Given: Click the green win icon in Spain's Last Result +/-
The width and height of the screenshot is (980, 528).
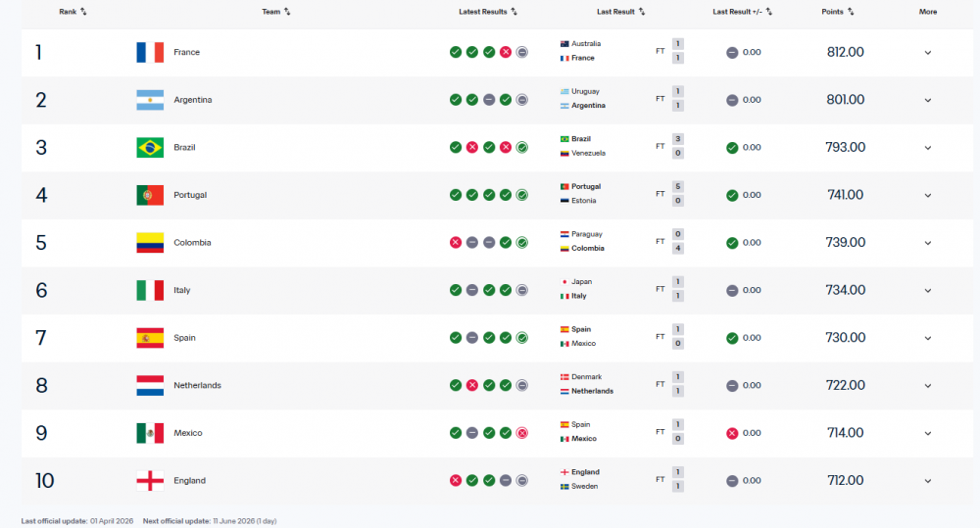Looking at the screenshot, I should (x=732, y=338).
